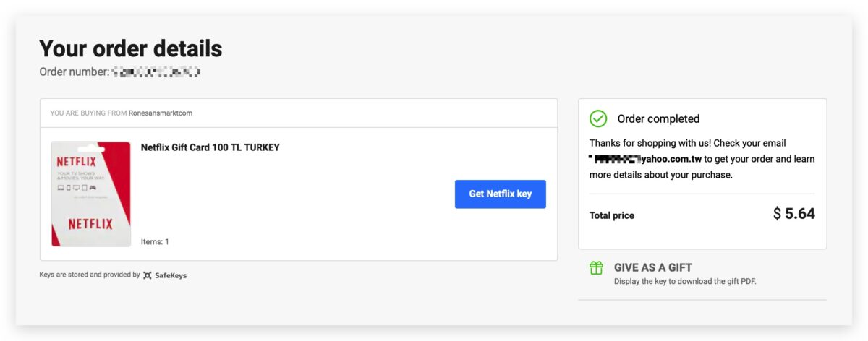This screenshot has height=341, width=868.
Task: Click the yahoo.com.tw email address
Action: click(x=646, y=159)
